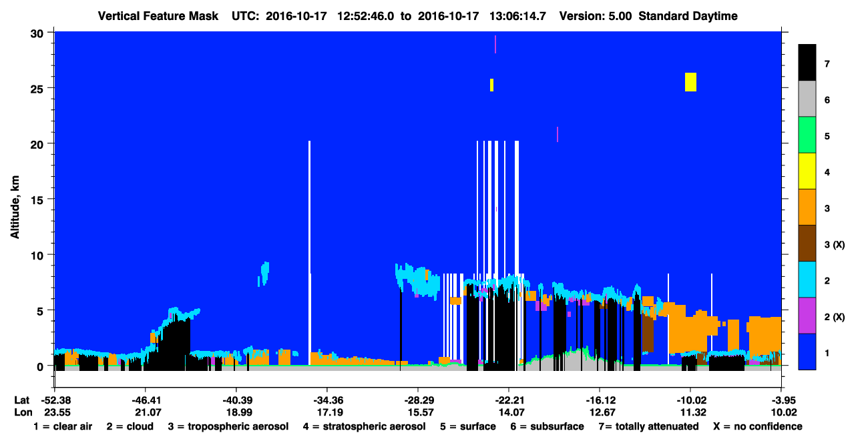Image resolution: width=868 pixels, height=445 pixels.
Task: Click the green surface swatch labeled 5
Action: point(807,135)
